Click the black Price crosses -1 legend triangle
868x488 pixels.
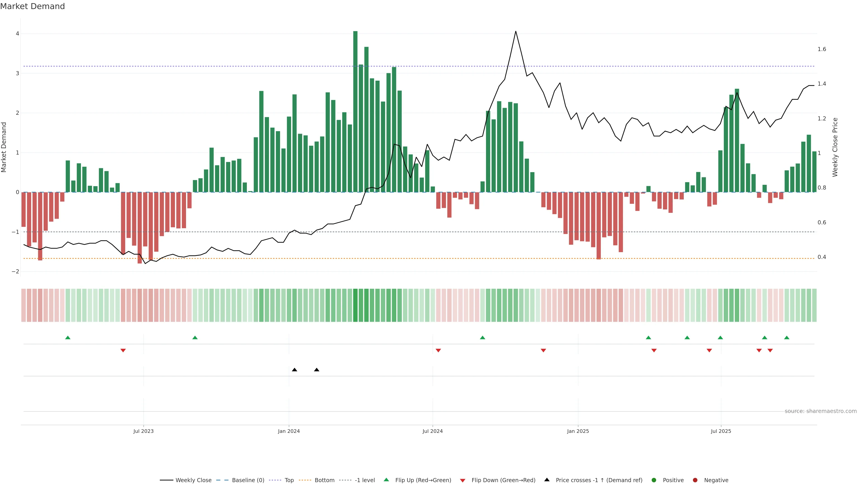547,480
